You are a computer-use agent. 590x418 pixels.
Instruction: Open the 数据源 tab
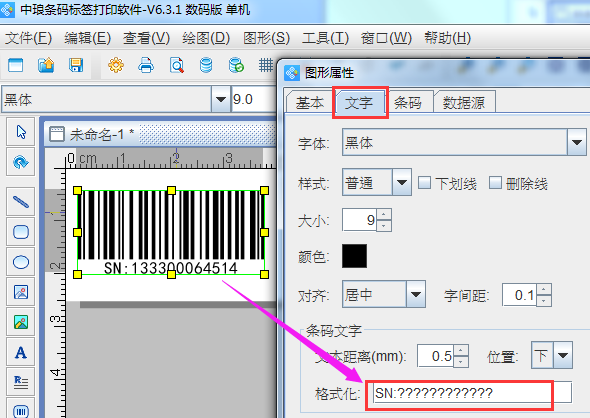464,102
